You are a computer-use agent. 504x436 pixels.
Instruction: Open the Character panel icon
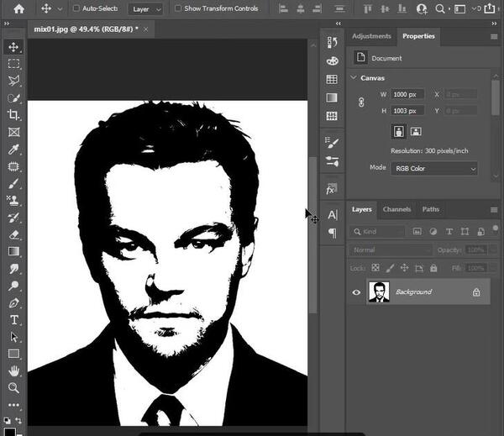pos(333,215)
